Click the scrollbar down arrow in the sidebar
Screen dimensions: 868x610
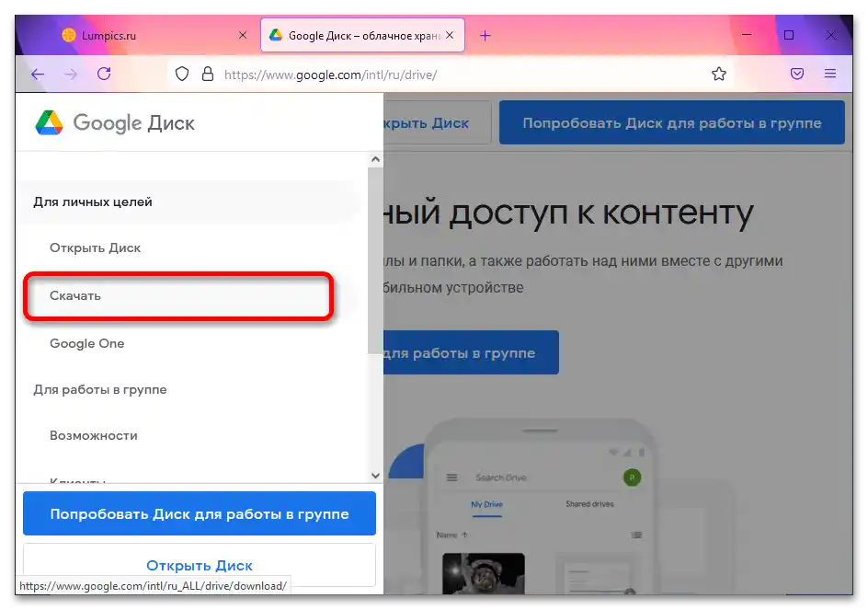tap(374, 475)
